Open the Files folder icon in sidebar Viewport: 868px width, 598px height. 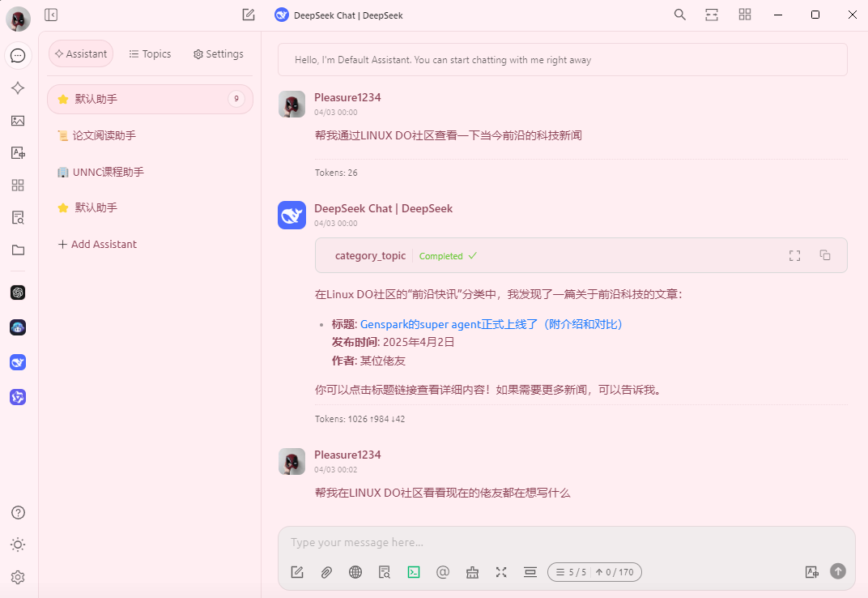pos(18,250)
